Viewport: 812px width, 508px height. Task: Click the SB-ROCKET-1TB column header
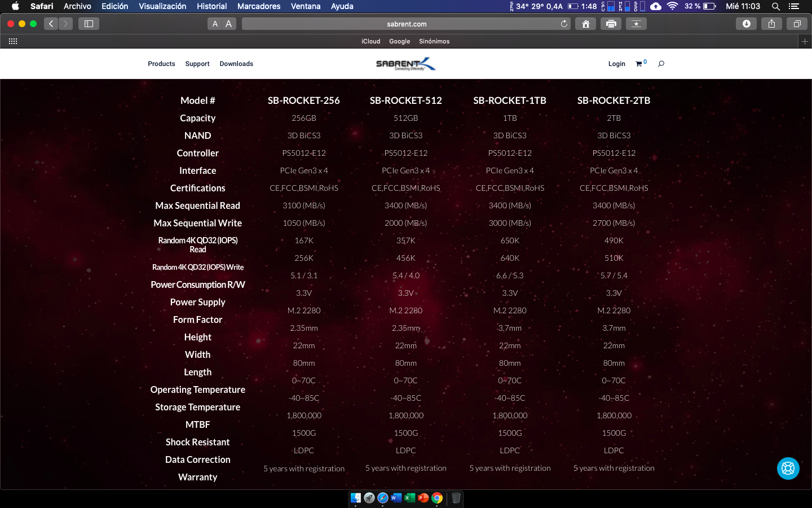tap(510, 100)
